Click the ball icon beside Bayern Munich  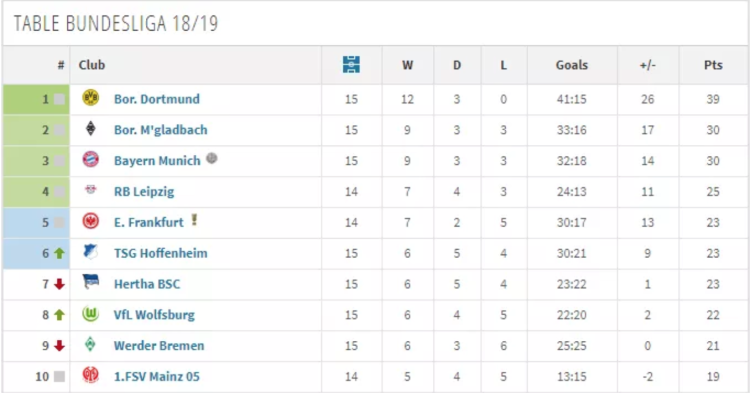211,158
